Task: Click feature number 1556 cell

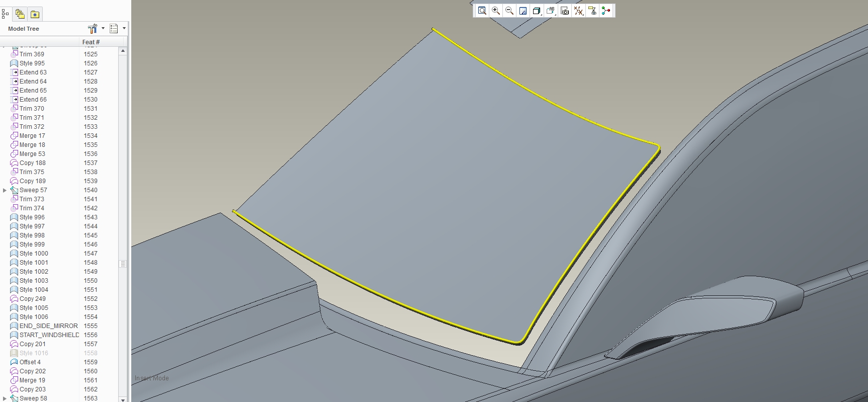Action: point(91,335)
